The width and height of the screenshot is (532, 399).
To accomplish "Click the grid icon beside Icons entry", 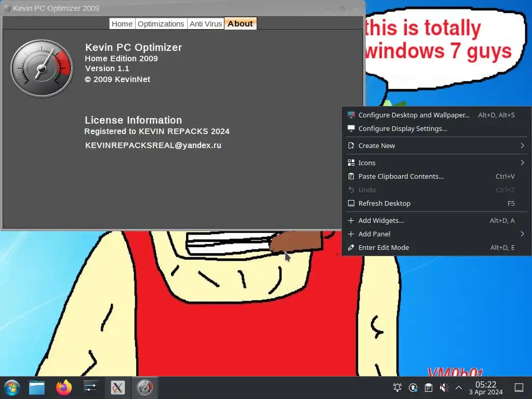I will click(351, 163).
